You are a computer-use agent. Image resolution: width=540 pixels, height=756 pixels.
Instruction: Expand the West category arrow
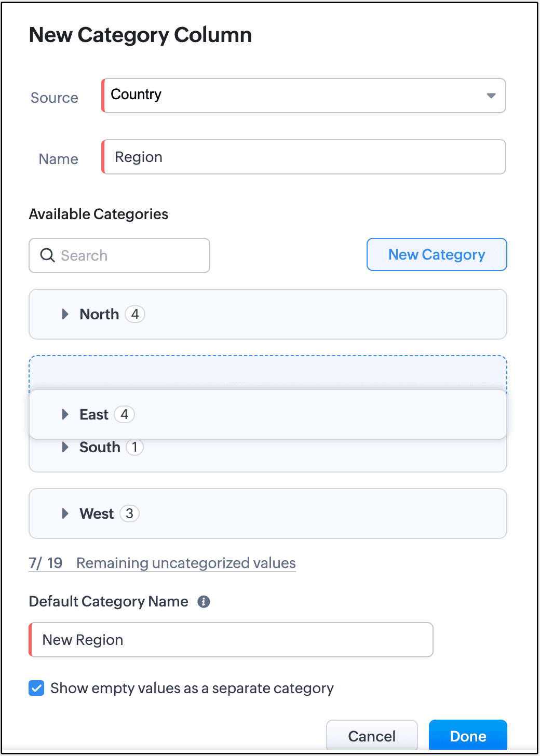[x=65, y=514]
